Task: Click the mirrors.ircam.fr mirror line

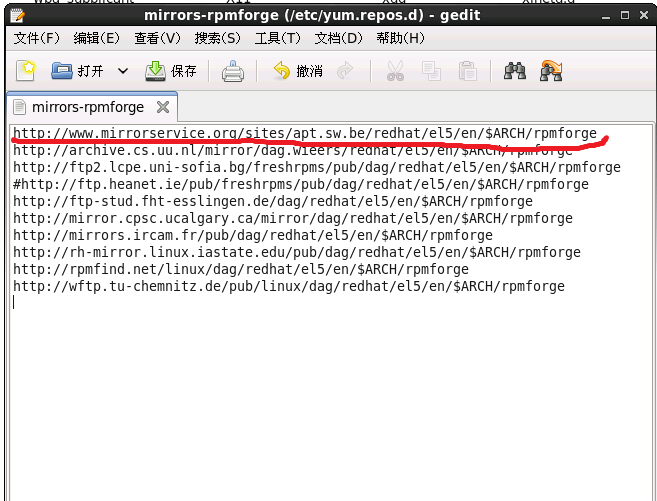Action: point(253,235)
